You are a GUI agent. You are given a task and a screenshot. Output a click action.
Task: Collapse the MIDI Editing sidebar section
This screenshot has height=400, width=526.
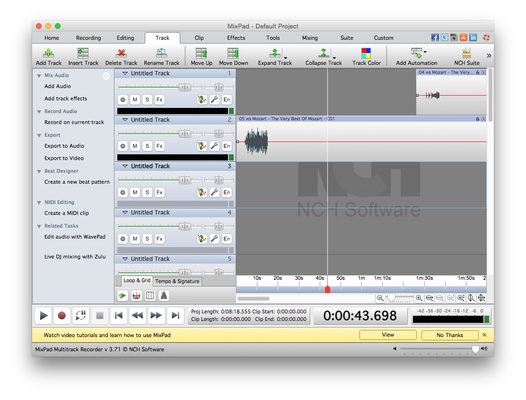(39, 202)
